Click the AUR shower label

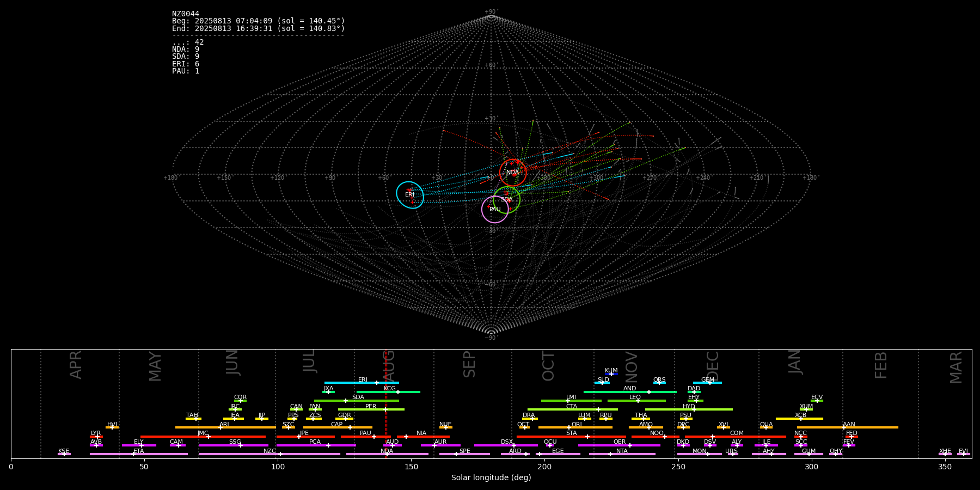440,442
